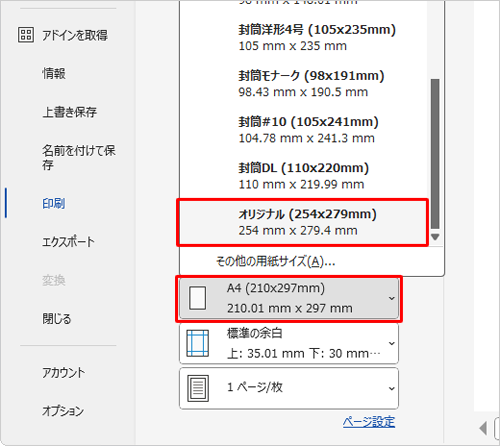Click the 標準の余白 margins icon
The width and height of the screenshot is (500, 446).
point(198,343)
